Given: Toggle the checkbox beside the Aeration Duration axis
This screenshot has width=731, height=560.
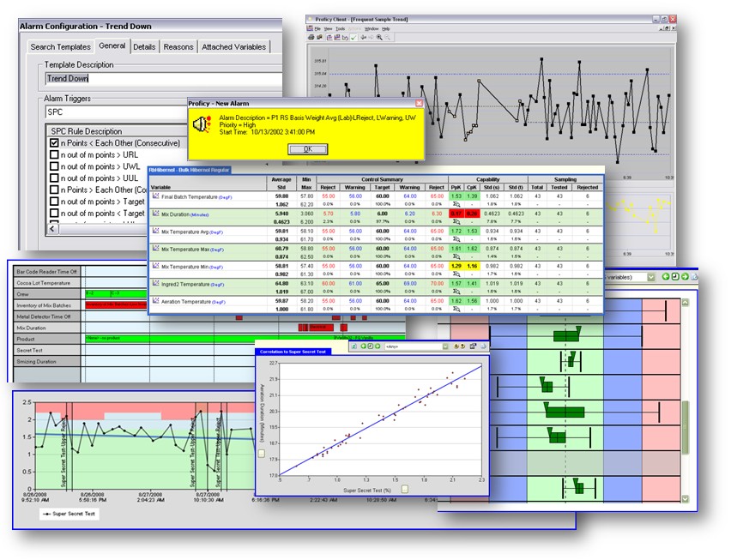Looking at the screenshot, I should (262, 453).
